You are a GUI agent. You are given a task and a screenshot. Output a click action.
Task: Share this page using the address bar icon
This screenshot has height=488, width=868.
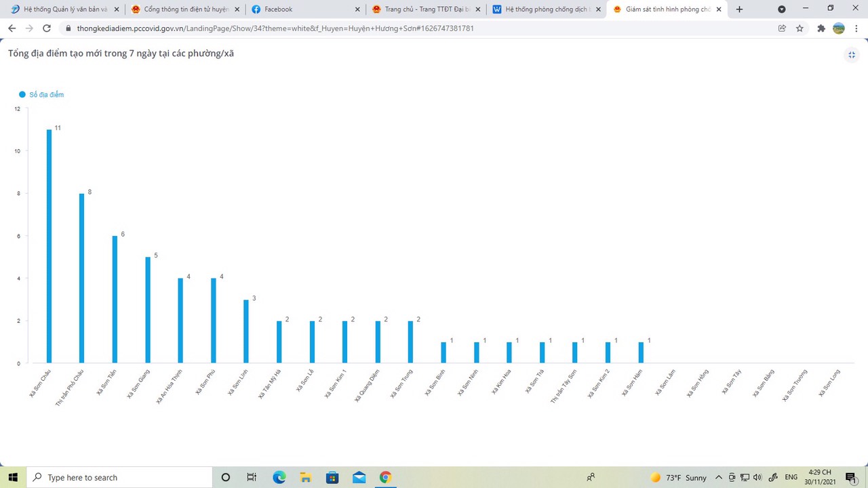click(x=782, y=28)
